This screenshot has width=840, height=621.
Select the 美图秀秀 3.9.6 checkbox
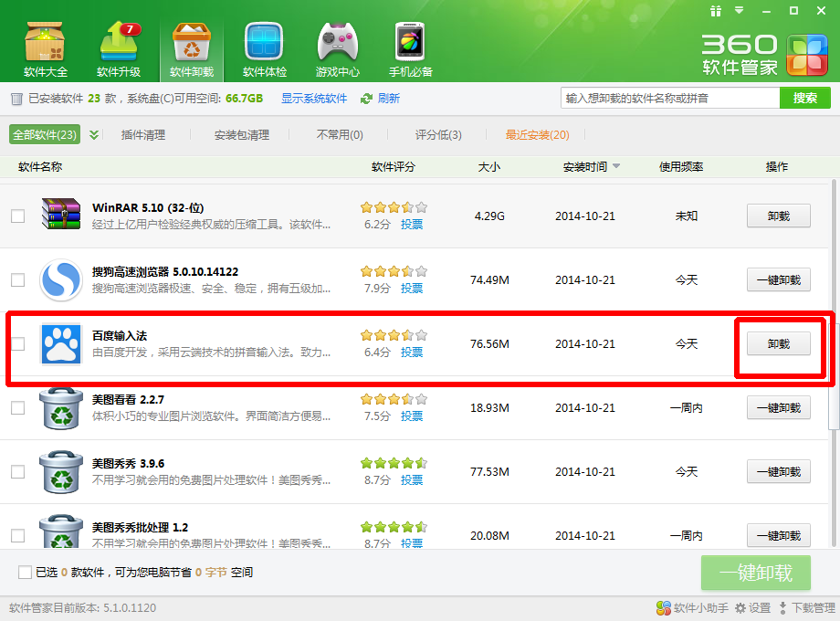(x=17, y=472)
